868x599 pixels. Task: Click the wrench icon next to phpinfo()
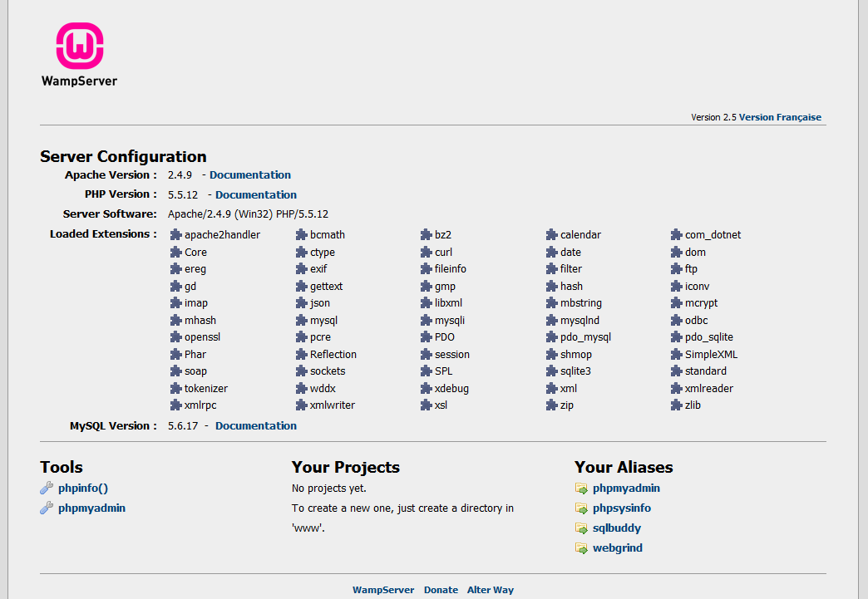[x=47, y=488]
